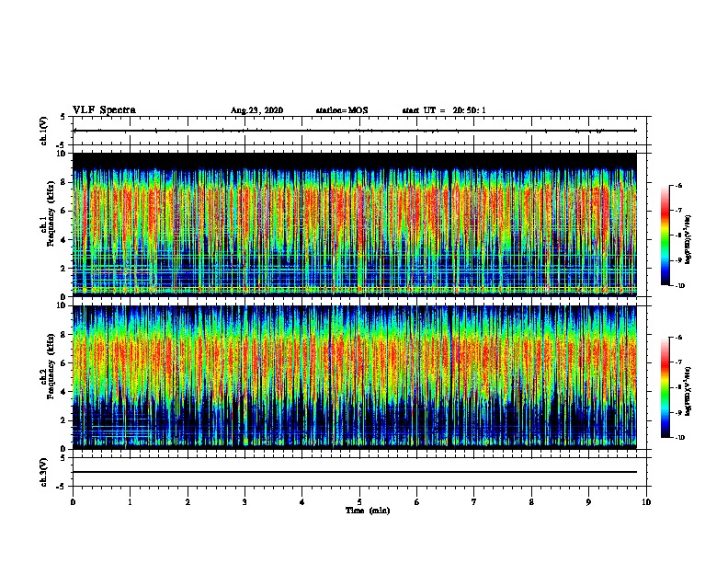Click the time axis tick label "1"

(x=130, y=502)
